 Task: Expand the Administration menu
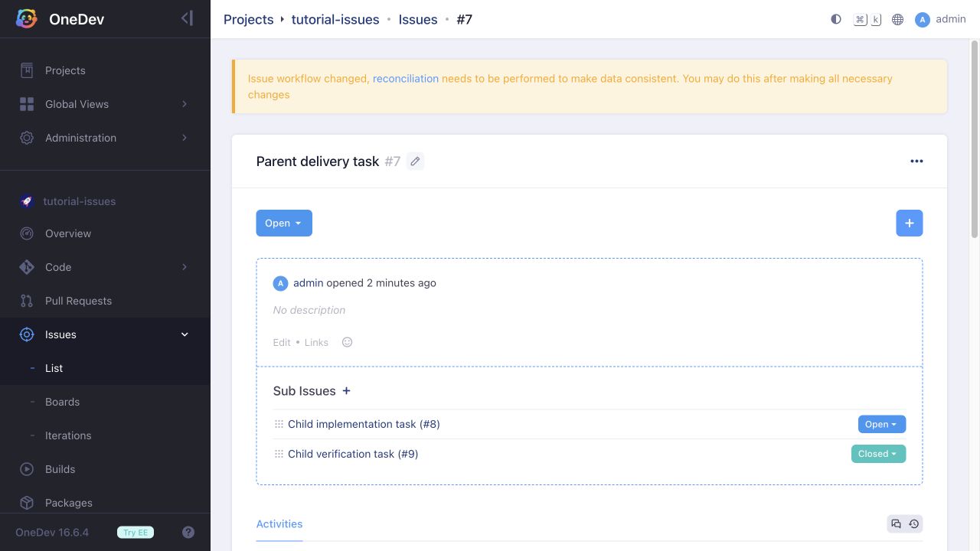tap(105, 138)
